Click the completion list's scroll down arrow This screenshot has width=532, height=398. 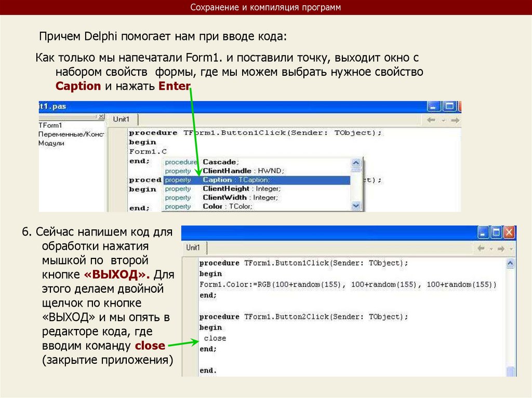coord(356,206)
